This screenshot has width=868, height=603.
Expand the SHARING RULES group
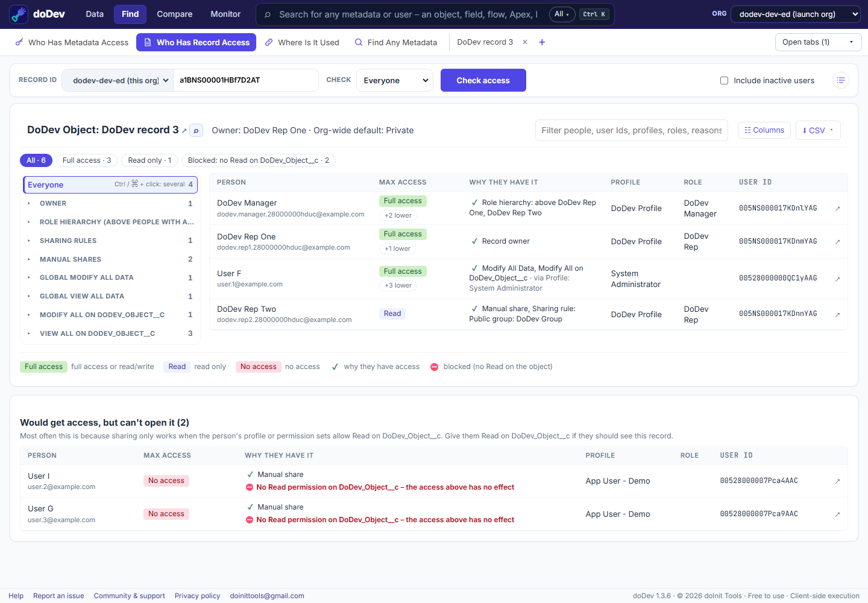pyautogui.click(x=110, y=241)
